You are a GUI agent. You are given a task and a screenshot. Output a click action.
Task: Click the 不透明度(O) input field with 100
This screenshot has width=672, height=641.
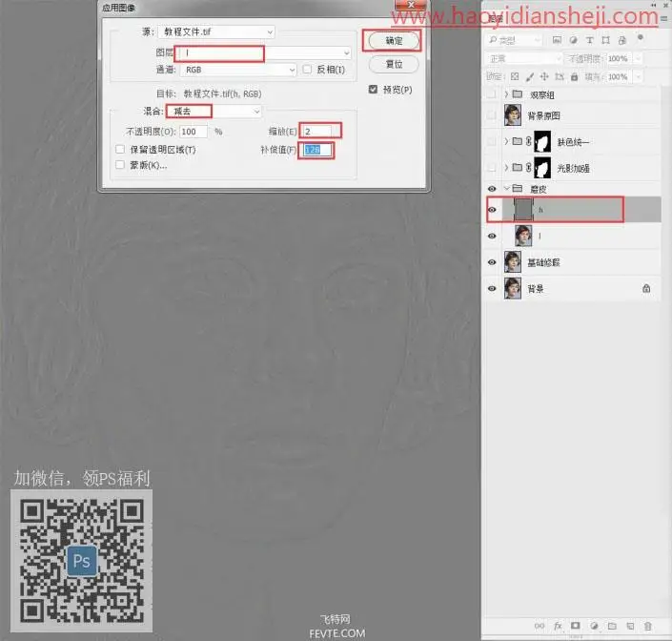(193, 132)
